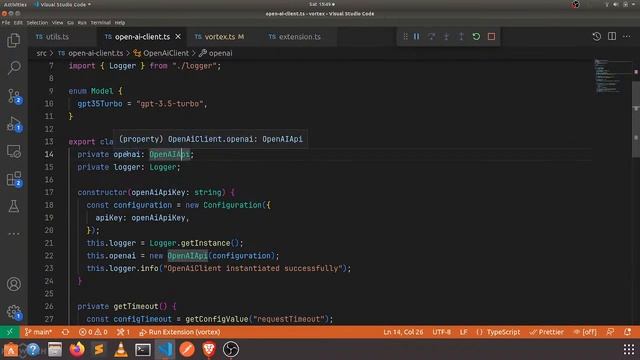Viewport: 640px width, 360px height.
Task: Click debug Step Into
Action: (446, 37)
